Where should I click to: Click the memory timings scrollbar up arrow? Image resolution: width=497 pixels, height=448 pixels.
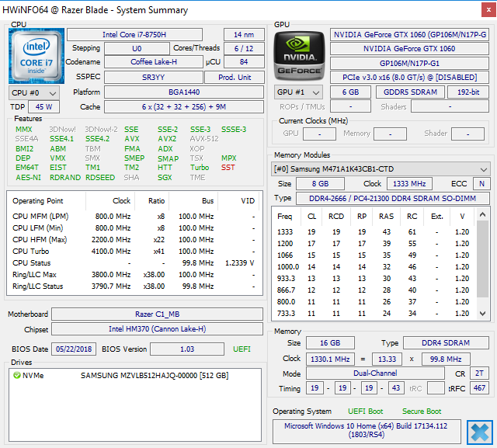482,214
